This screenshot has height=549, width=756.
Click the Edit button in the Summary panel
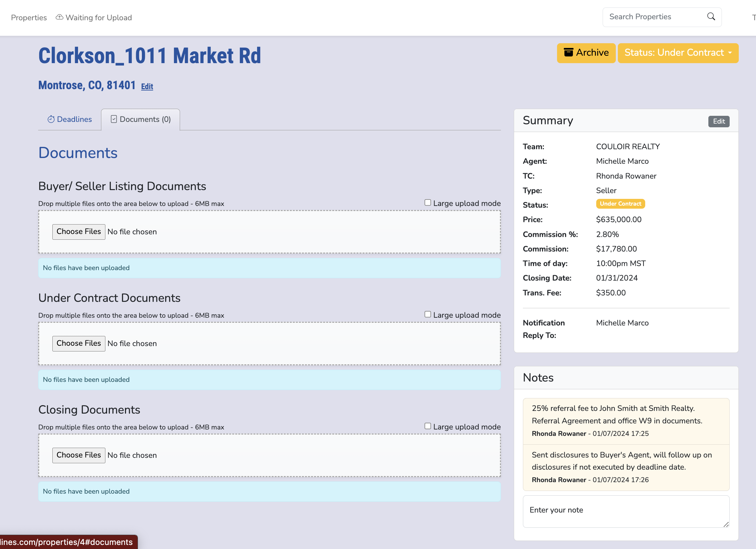point(719,121)
